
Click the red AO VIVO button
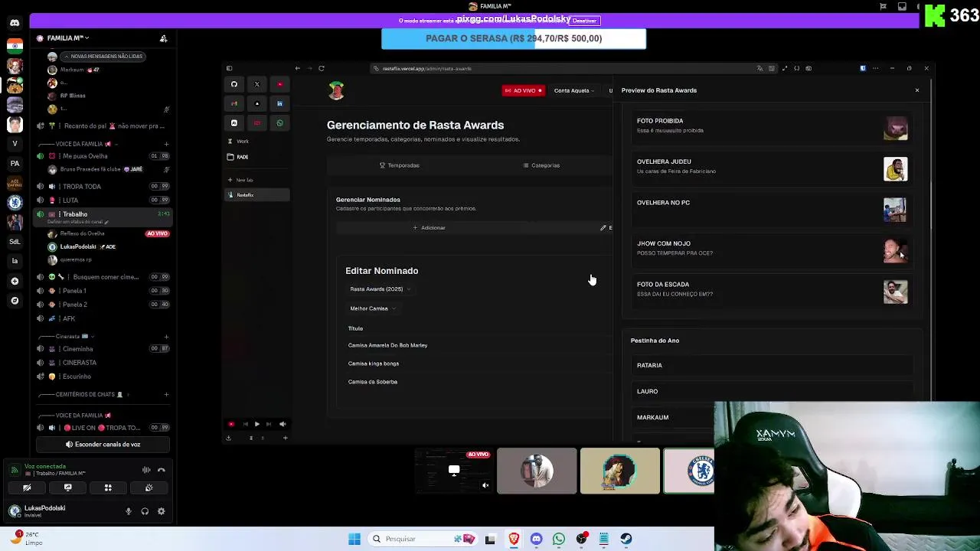click(x=523, y=90)
